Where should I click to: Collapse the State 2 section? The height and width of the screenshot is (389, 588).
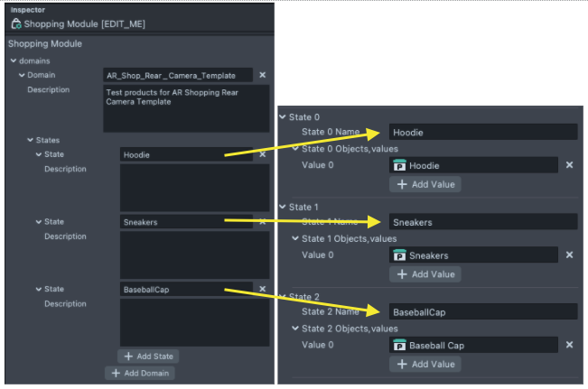click(283, 296)
